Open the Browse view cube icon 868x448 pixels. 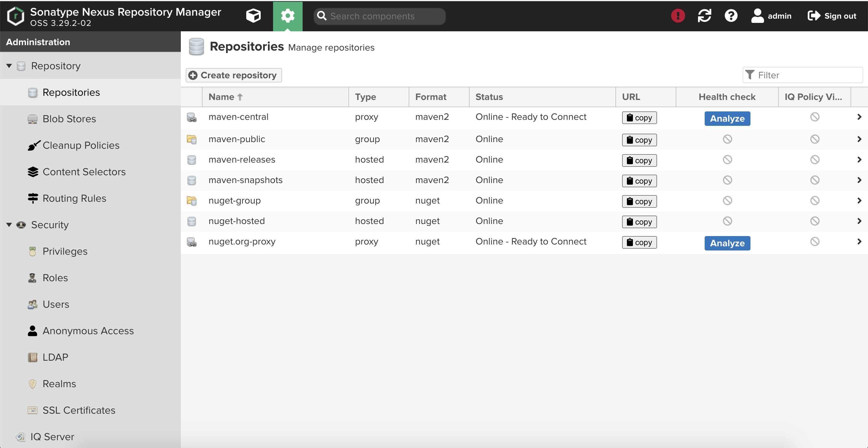coord(253,16)
